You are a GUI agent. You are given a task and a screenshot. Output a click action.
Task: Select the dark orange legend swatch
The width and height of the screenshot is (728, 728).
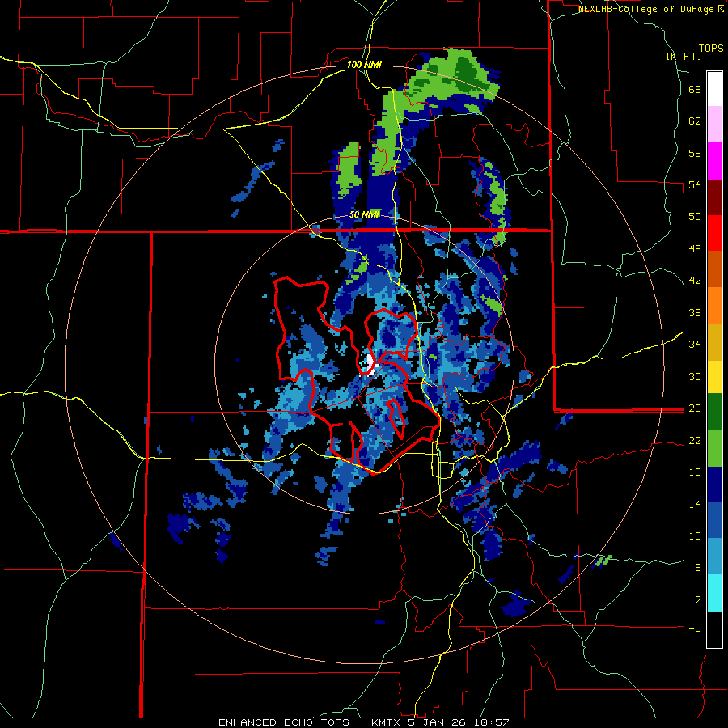(714, 269)
